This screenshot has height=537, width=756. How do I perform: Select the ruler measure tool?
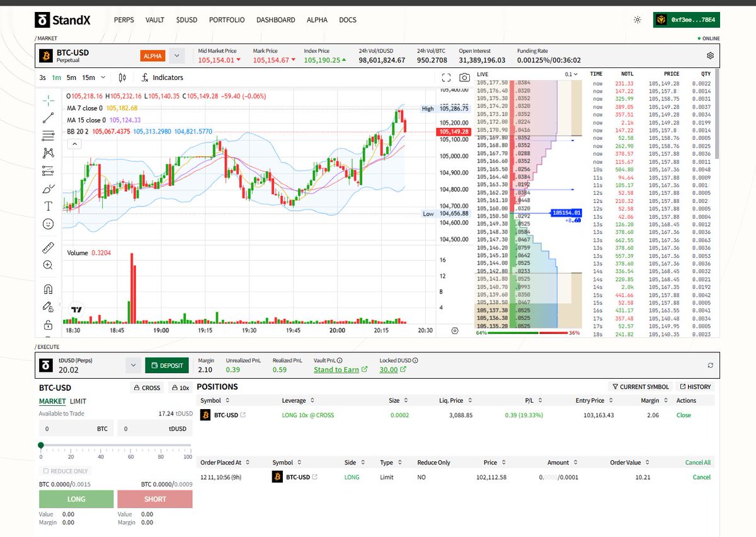pos(48,247)
